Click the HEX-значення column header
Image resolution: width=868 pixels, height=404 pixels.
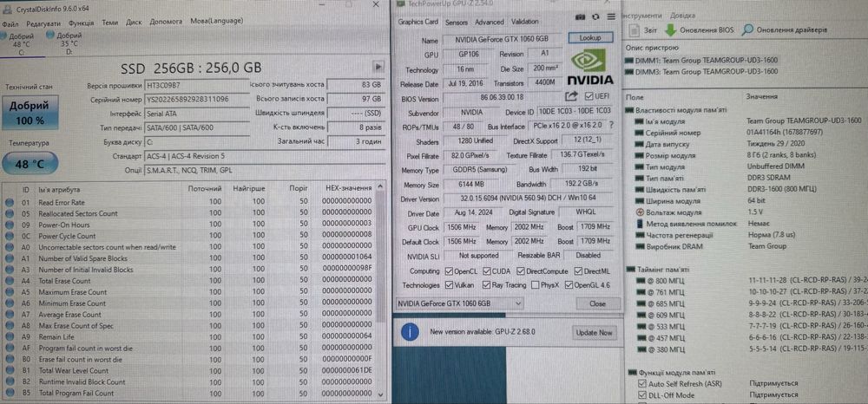tap(347, 188)
